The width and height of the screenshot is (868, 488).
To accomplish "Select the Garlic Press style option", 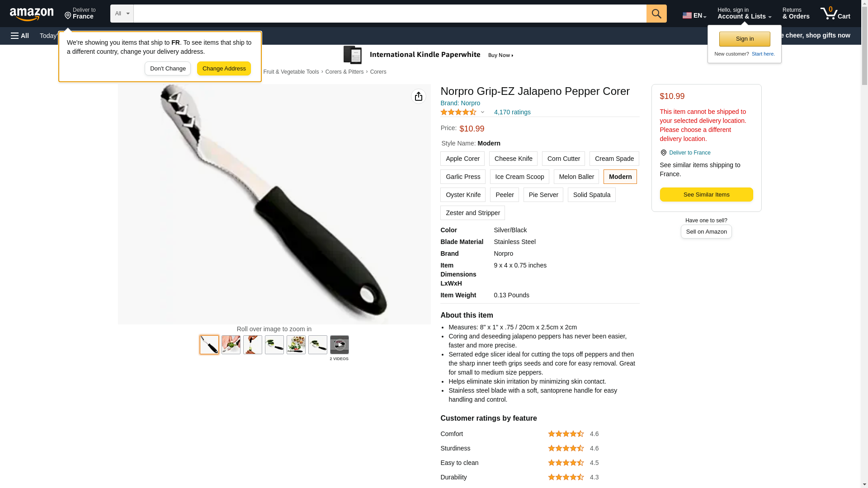I will [463, 177].
